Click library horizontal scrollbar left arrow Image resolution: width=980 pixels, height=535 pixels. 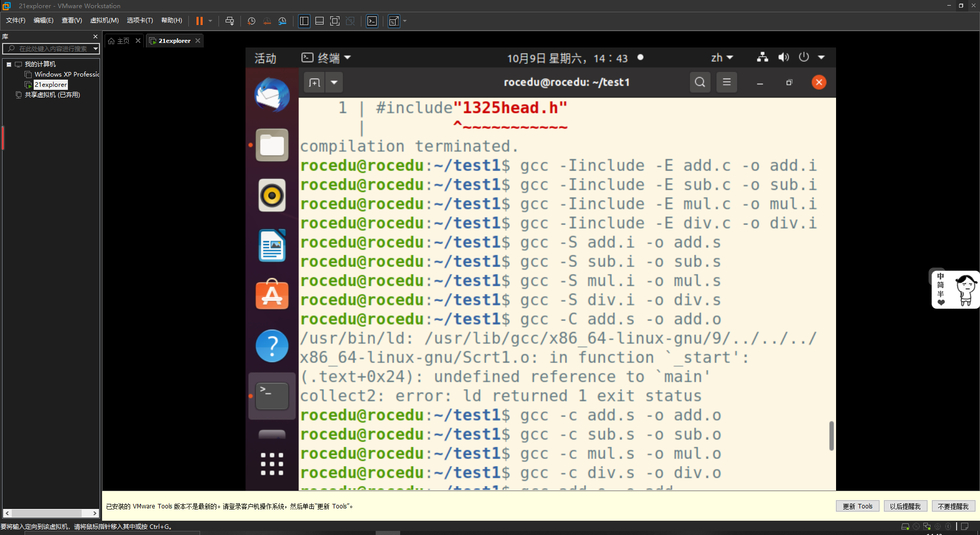coord(7,513)
